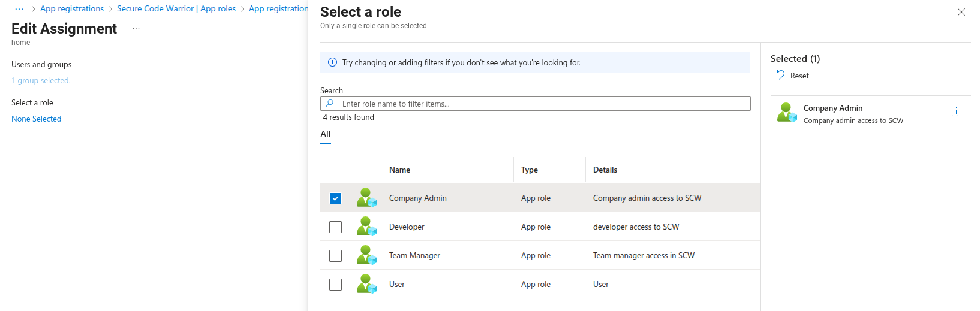Select the User role checkbox
980x311 pixels.
tap(335, 285)
